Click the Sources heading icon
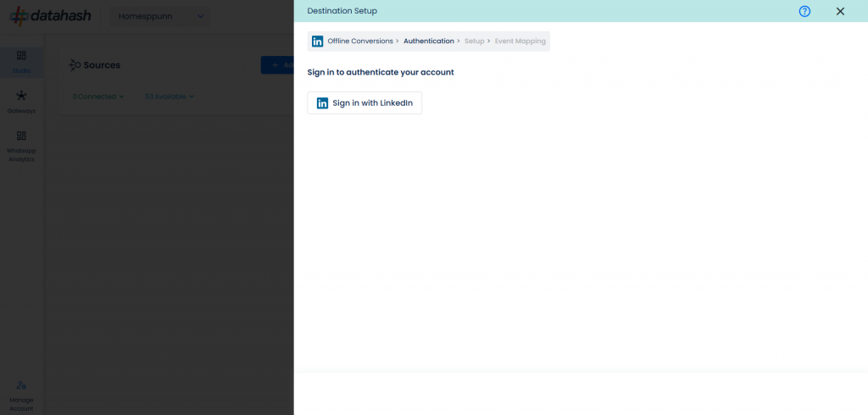 tap(75, 65)
